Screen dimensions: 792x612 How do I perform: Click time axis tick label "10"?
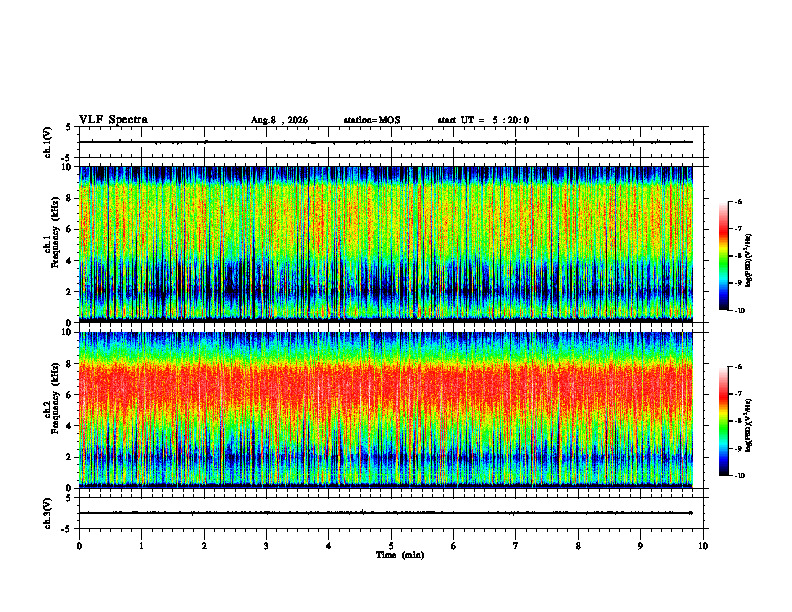(x=703, y=546)
